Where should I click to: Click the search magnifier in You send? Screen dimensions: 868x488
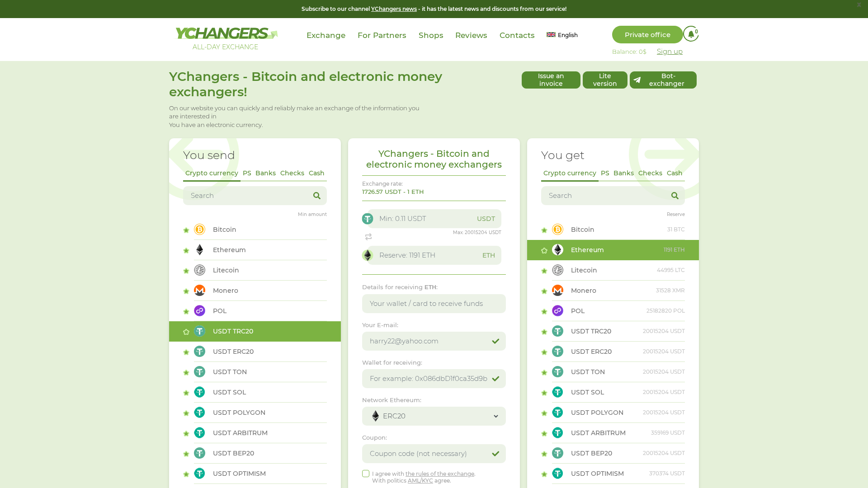pyautogui.click(x=317, y=196)
